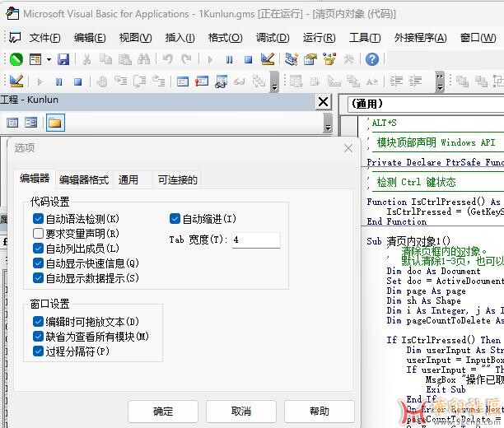Click the Break icon in debug toolbar

click(x=58, y=82)
